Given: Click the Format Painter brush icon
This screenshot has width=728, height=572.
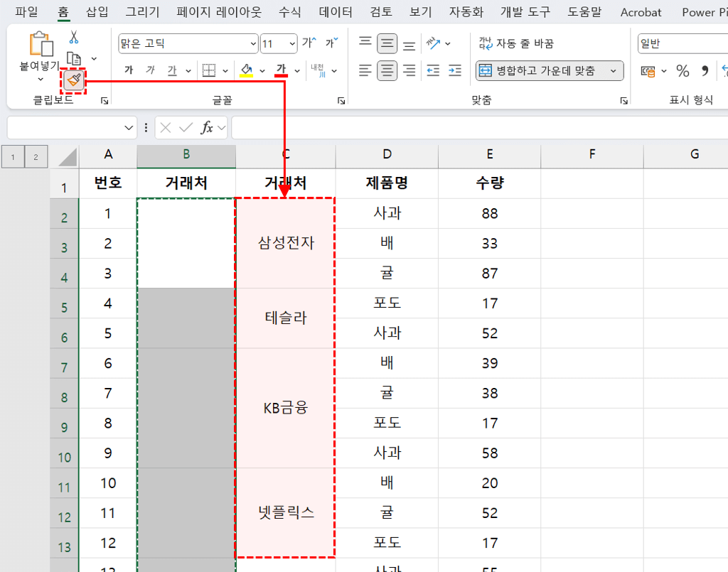Looking at the screenshot, I should (x=73, y=81).
